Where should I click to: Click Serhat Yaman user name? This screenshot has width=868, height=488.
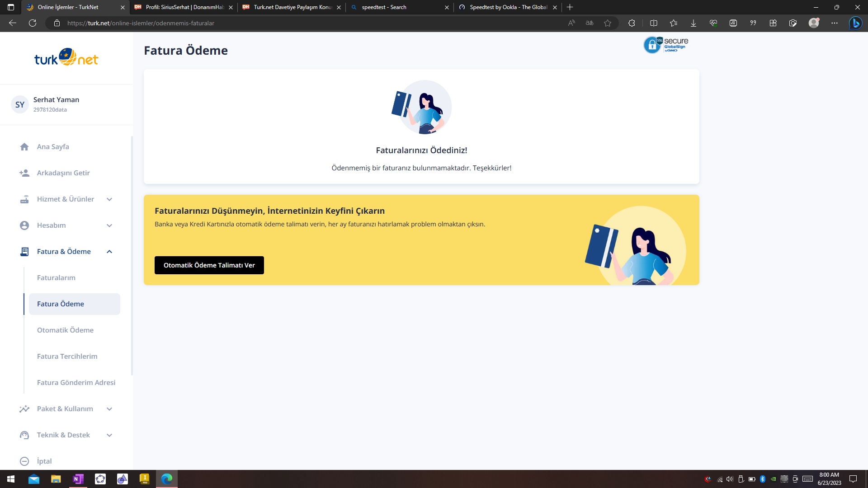[56, 100]
